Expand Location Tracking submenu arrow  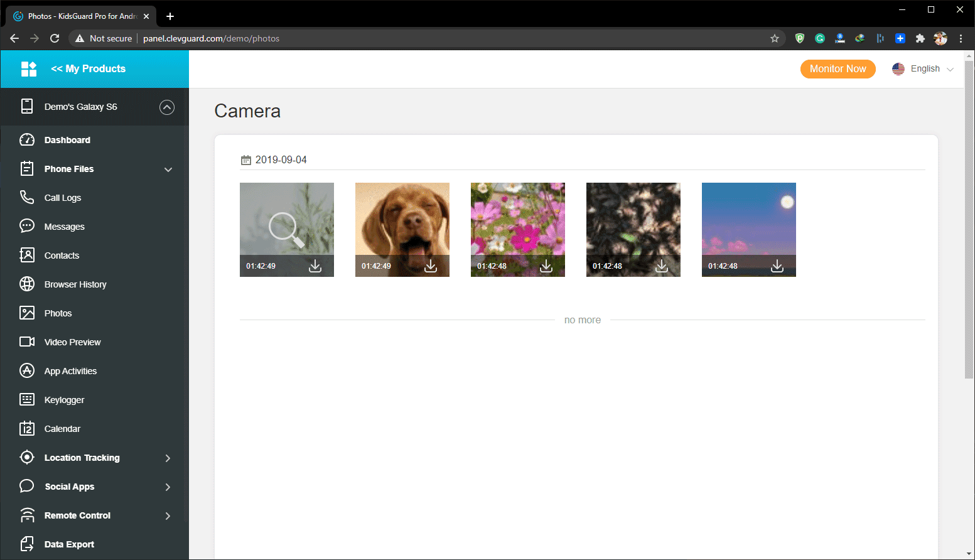pos(168,458)
